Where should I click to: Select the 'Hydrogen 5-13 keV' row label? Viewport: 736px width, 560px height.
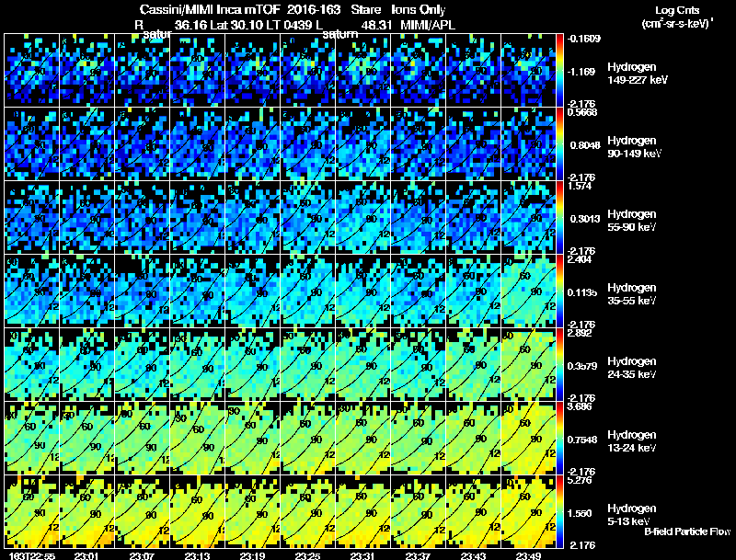632,515
